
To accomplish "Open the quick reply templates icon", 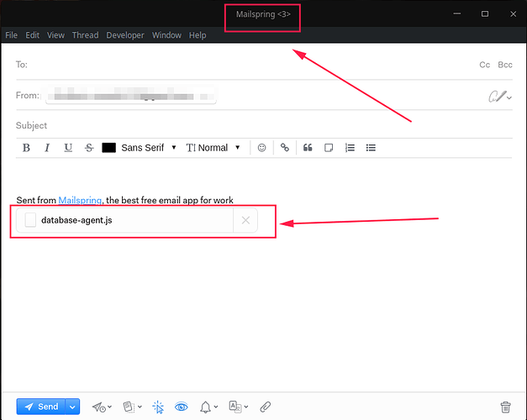I will point(132,407).
